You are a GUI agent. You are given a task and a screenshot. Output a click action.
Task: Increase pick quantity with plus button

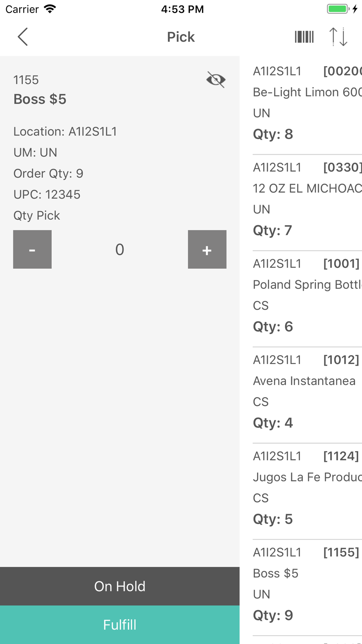coord(207,249)
